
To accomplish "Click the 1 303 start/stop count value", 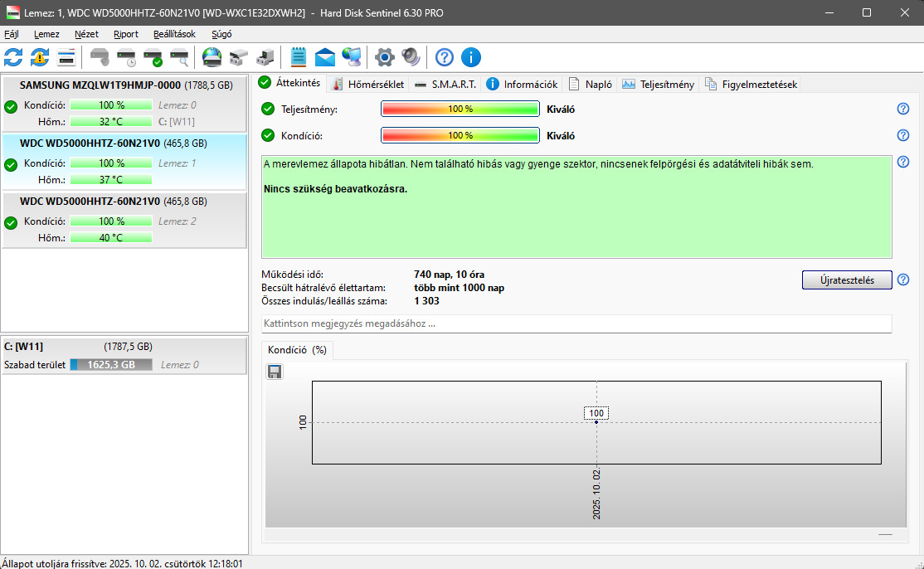I will pyautogui.click(x=426, y=301).
